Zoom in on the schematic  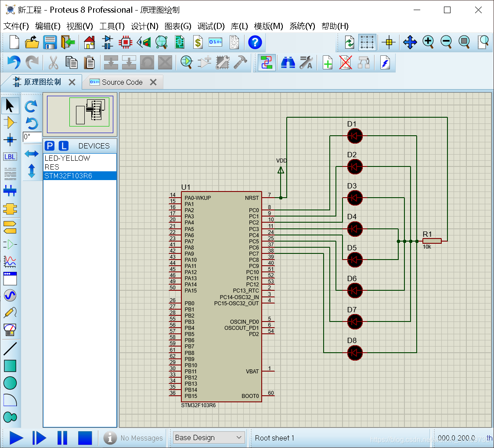(x=428, y=42)
